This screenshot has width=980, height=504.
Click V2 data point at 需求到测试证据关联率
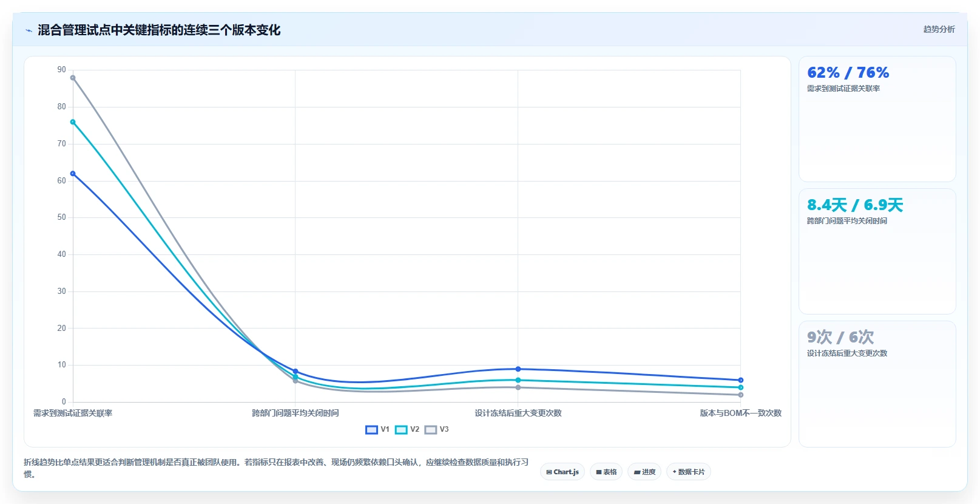[73, 122]
